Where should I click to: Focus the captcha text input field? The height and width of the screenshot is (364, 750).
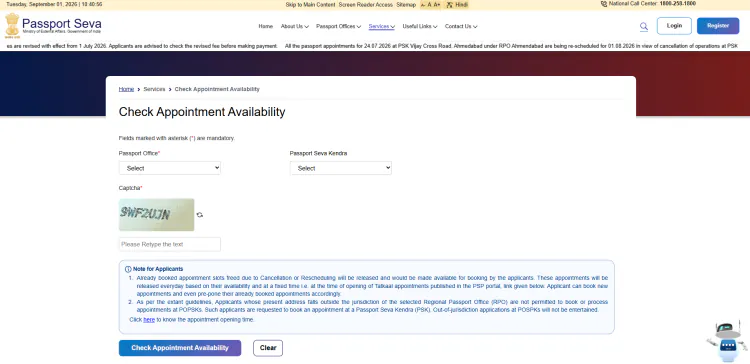(x=170, y=244)
